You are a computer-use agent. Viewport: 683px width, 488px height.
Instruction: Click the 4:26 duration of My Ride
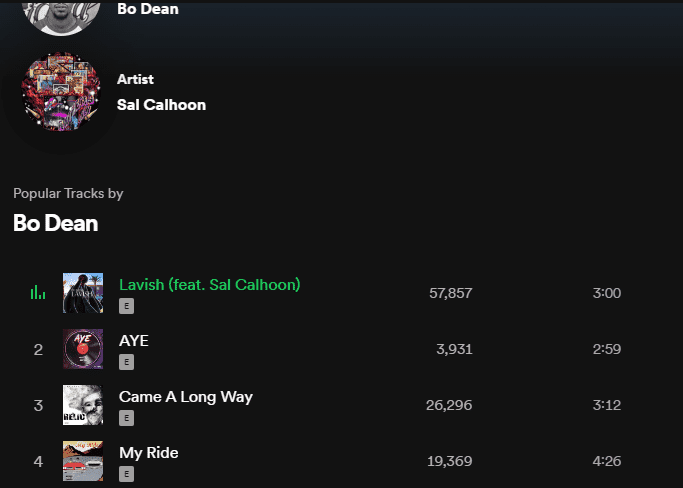pos(606,461)
